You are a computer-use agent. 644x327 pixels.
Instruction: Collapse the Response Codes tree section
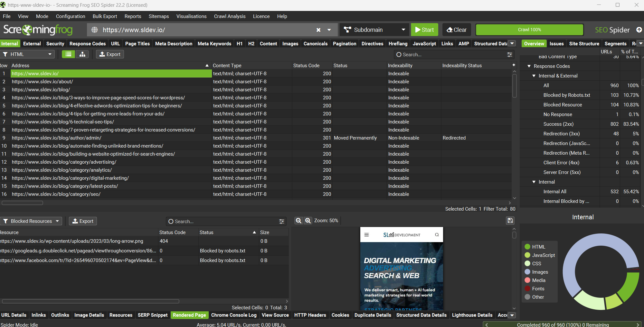click(529, 66)
